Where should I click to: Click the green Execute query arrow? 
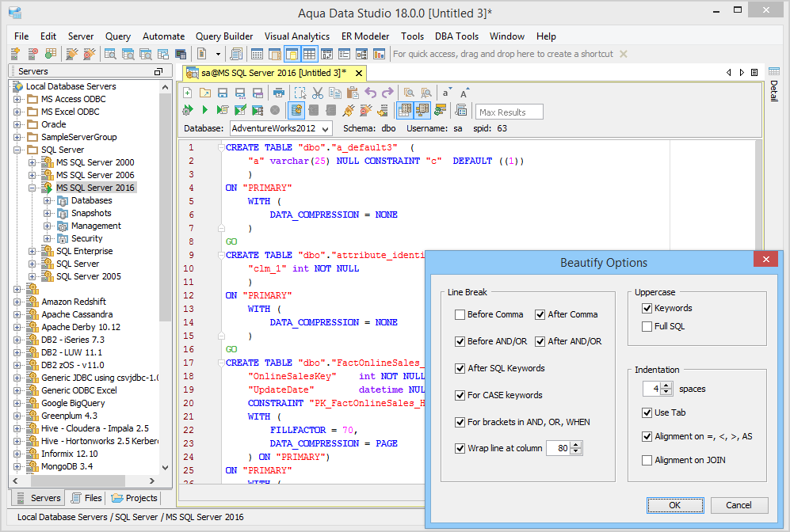[205, 110]
